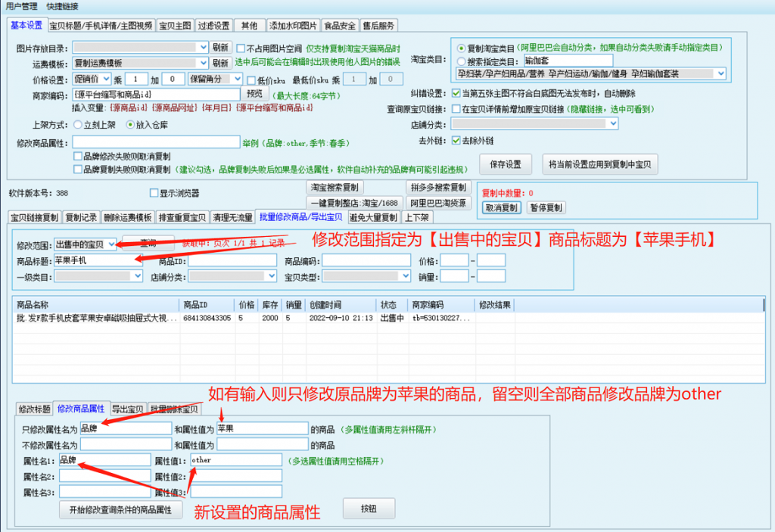Open the 售后服务 tab
This screenshot has height=532, width=775.
[378, 26]
